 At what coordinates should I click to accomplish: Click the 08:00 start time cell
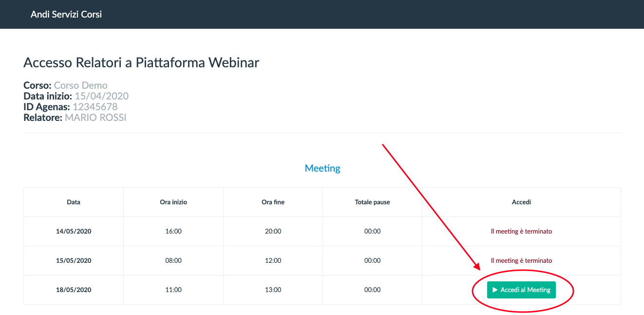(173, 260)
